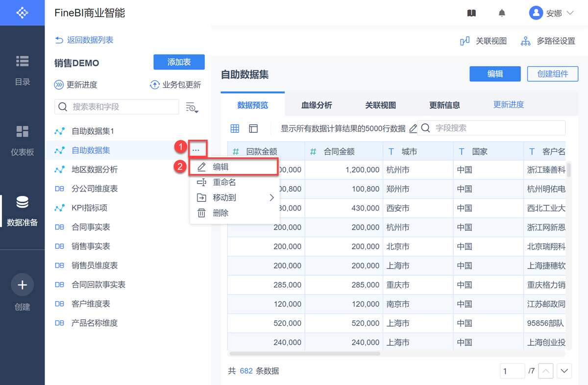Viewport: 588px width, 385px height.
Task: Click the 添加表 button
Action: [x=179, y=62]
